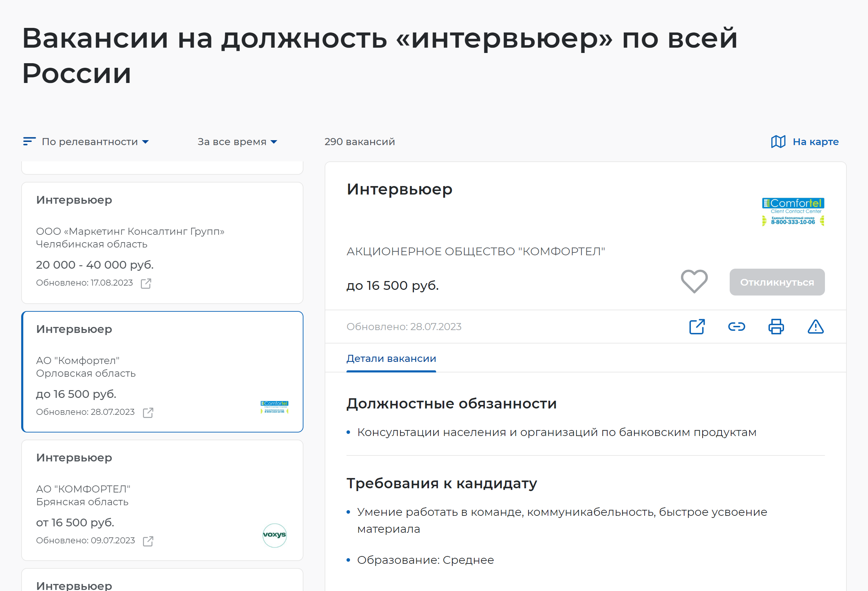Click АКЦИОНЕРНОЕ ОБЩЕСТВО "КОМФОРТЕЛ" employer name
This screenshot has width=868, height=591.
coord(475,252)
